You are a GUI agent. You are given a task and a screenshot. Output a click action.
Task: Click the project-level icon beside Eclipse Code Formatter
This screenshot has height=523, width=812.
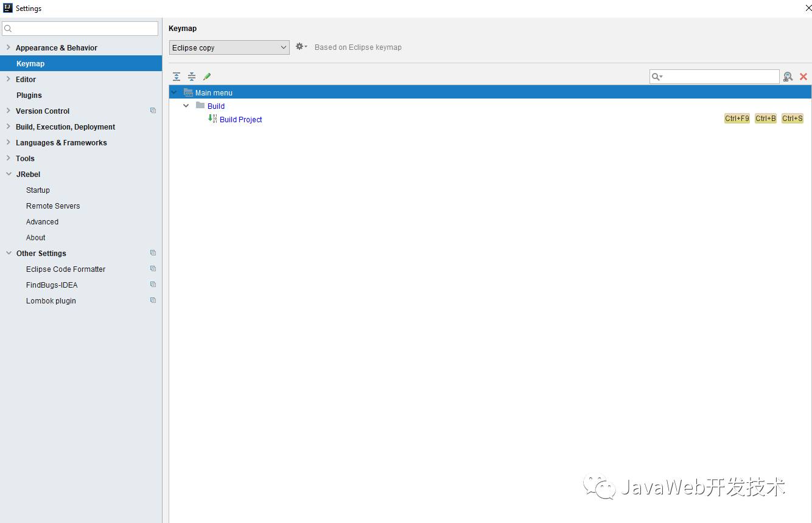[x=153, y=269]
